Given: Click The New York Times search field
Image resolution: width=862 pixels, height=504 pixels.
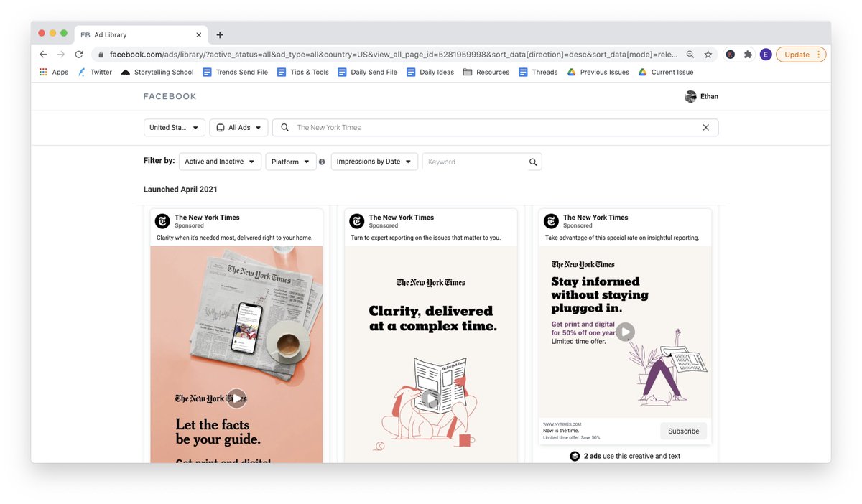Looking at the screenshot, I should pos(496,127).
